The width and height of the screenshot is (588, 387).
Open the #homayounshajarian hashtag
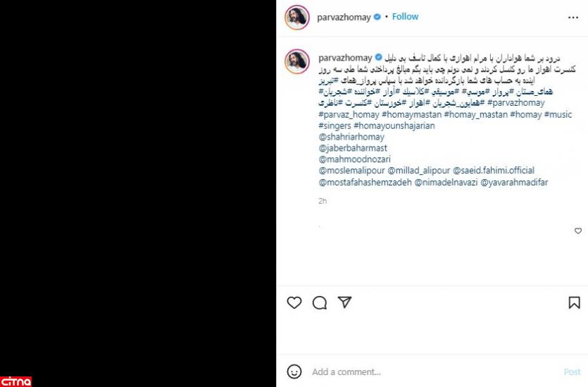click(394, 125)
